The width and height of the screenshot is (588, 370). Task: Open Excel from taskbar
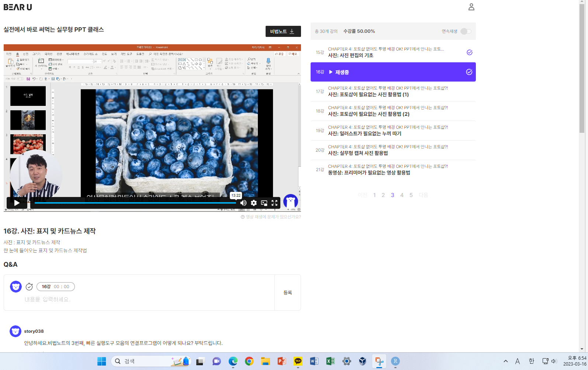click(330, 361)
